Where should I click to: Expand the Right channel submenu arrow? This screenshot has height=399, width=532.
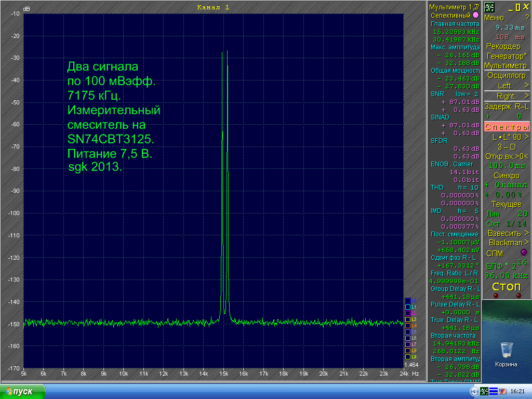point(526,96)
